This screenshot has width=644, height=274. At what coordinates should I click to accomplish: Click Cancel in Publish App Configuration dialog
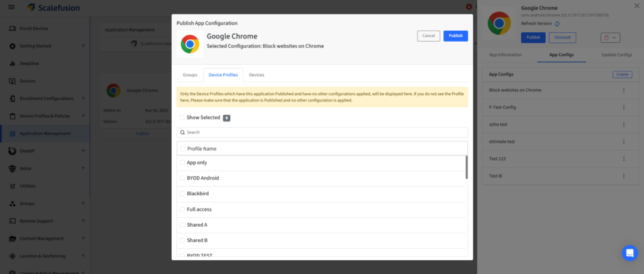coord(428,36)
